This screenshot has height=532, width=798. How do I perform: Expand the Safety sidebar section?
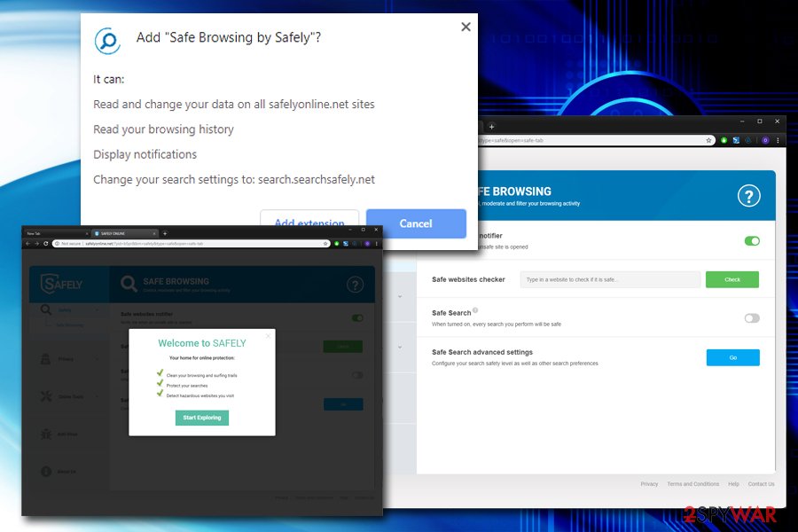point(69,309)
